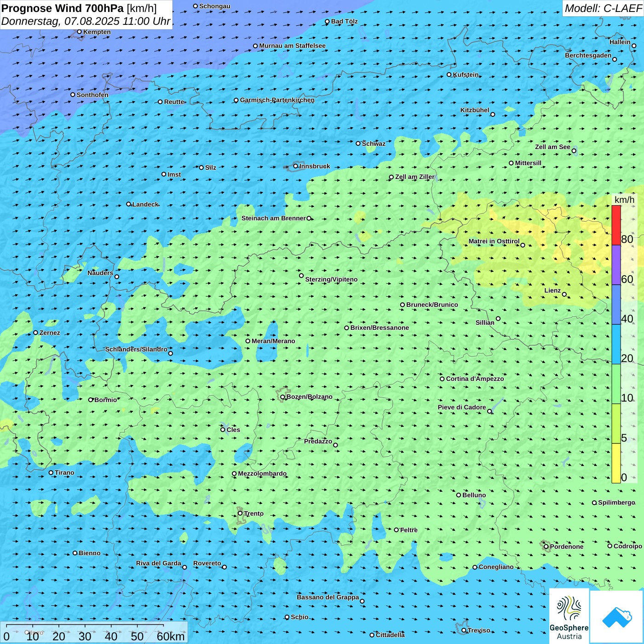Click the red 80 km/h legend segment
Viewport: 644px width, 644px height.
616,225
